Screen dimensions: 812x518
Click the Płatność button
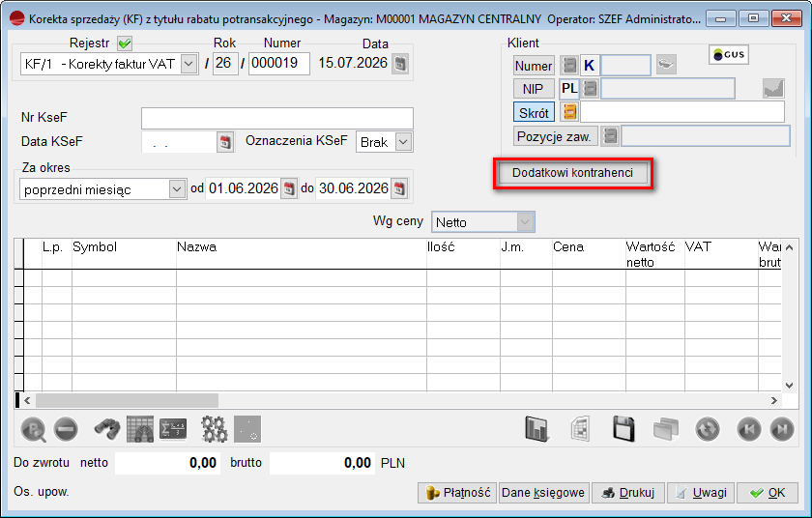pyautogui.click(x=458, y=493)
